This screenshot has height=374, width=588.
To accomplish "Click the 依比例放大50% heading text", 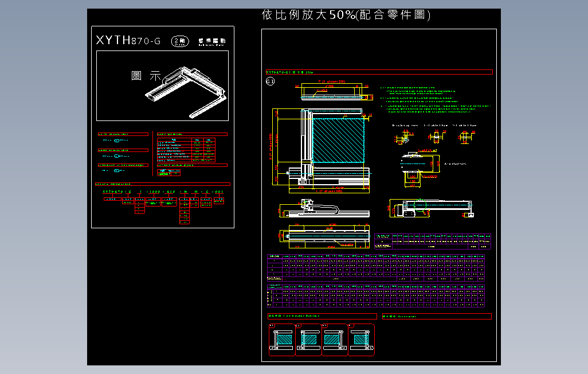I will [346, 15].
